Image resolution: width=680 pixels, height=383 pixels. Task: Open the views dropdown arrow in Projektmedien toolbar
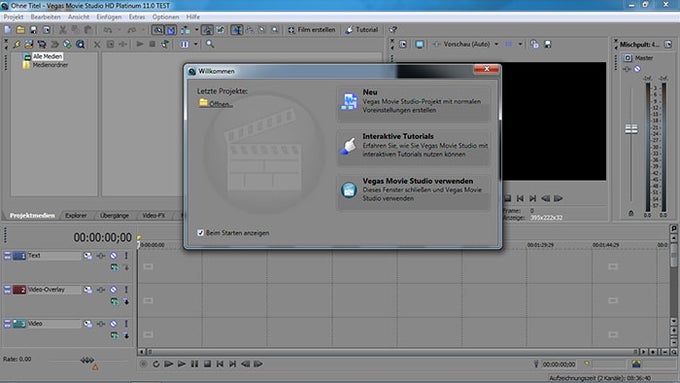click(x=196, y=44)
